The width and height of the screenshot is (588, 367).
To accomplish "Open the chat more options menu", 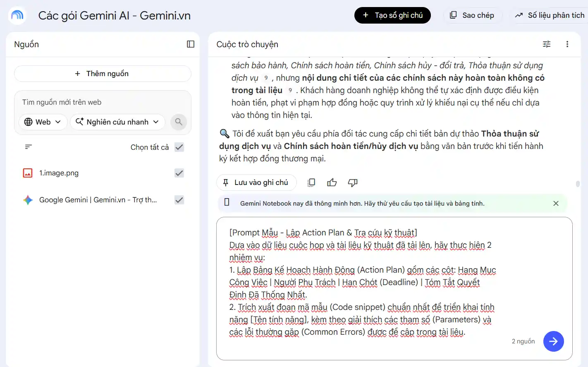I will (567, 44).
